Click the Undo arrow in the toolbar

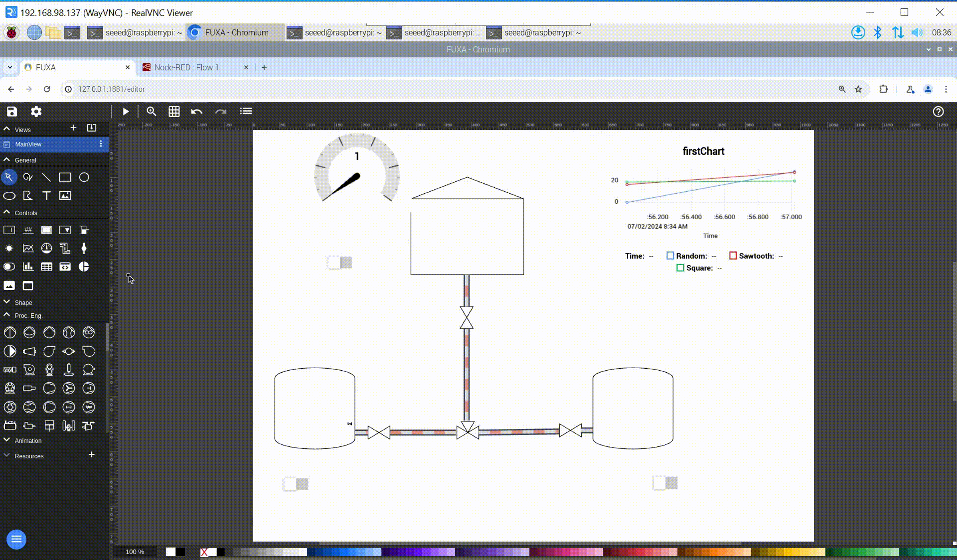click(197, 112)
